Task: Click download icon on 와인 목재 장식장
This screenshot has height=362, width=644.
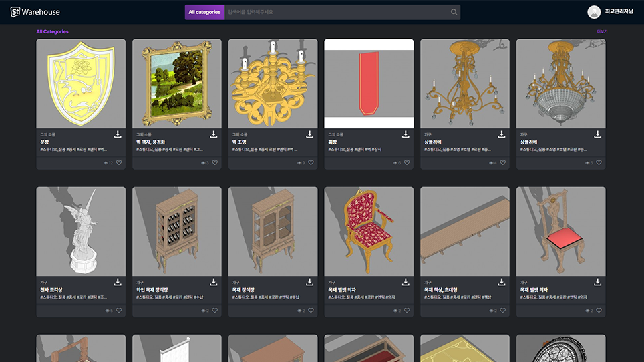Action: 214,282
